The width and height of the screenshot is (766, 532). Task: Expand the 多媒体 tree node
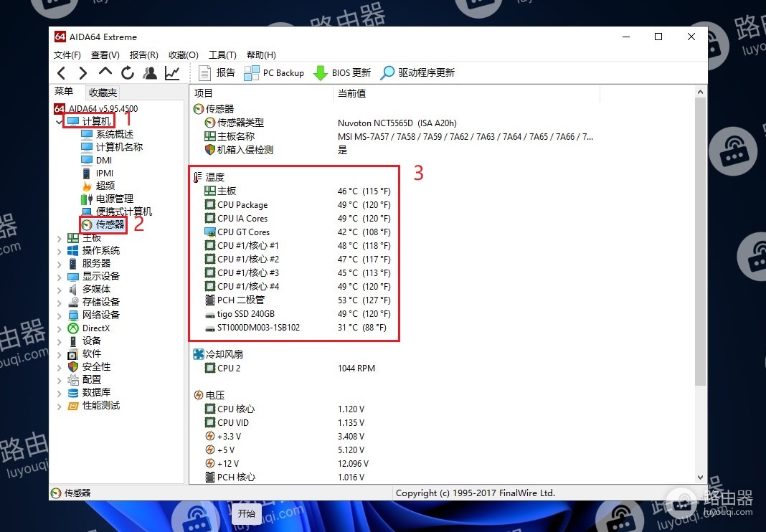pos(59,290)
